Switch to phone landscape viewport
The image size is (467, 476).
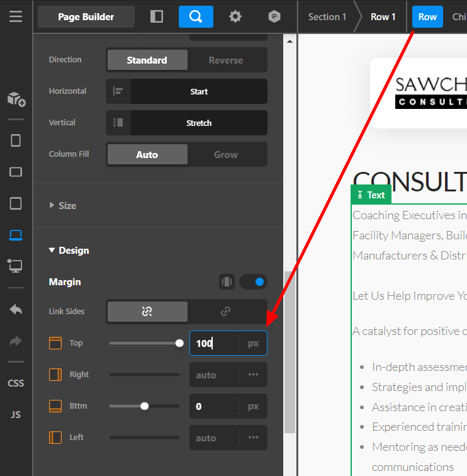coord(16,172)
